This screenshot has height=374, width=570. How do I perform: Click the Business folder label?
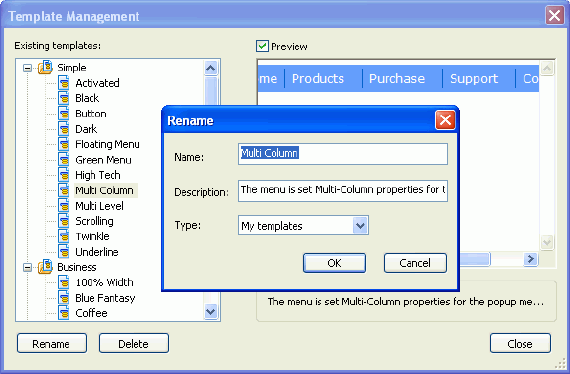pos(77,267)
